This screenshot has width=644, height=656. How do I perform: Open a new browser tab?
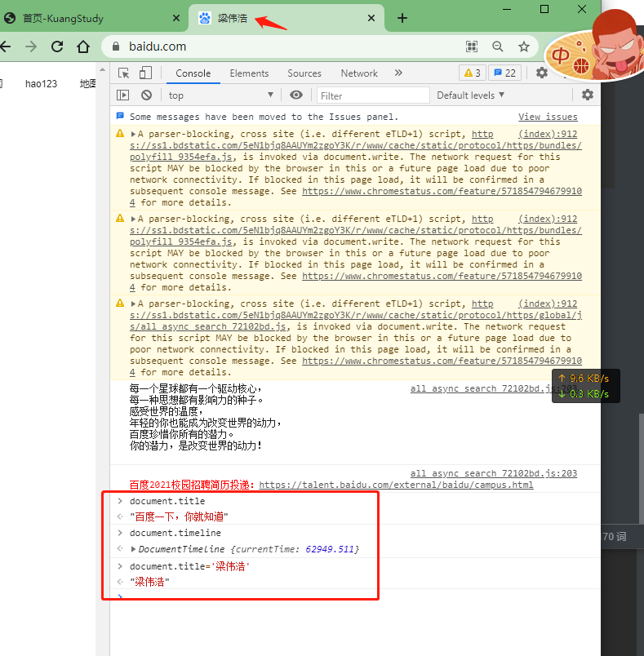[402, 18]
